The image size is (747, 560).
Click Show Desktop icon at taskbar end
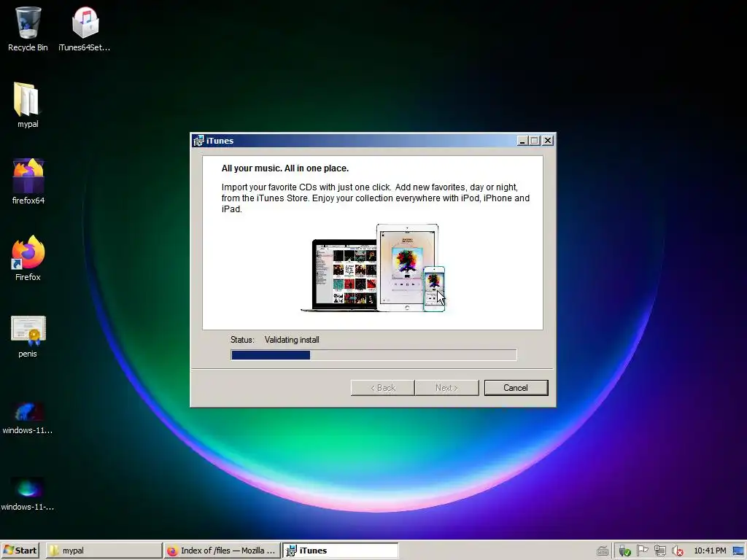(738, 551)
